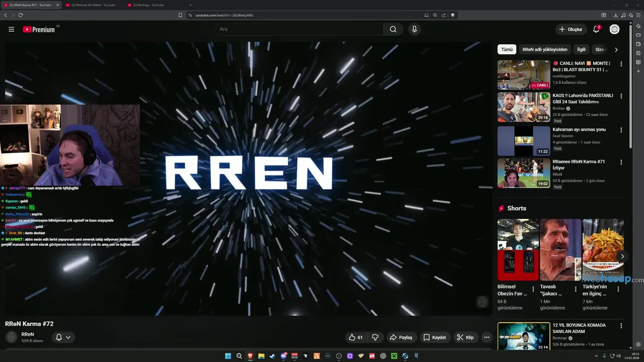Open the YouTube guide hamburger menu

click(11, 29)
